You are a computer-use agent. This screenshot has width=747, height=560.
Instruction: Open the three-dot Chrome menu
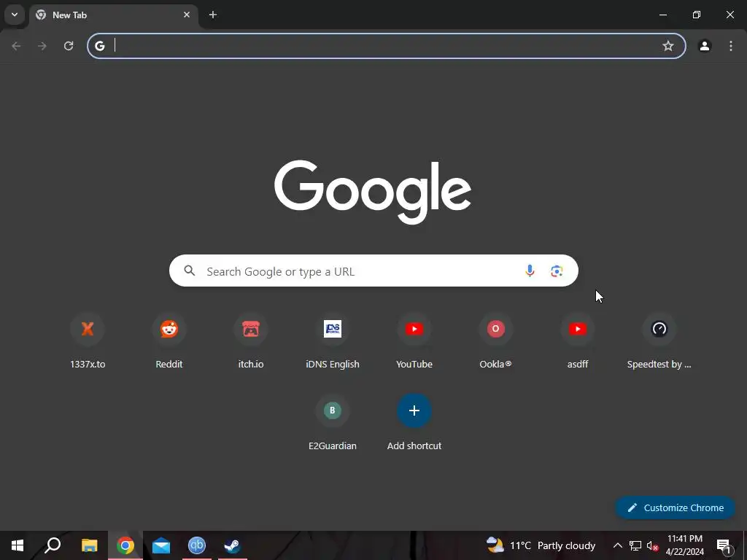(x=731, y=46)
